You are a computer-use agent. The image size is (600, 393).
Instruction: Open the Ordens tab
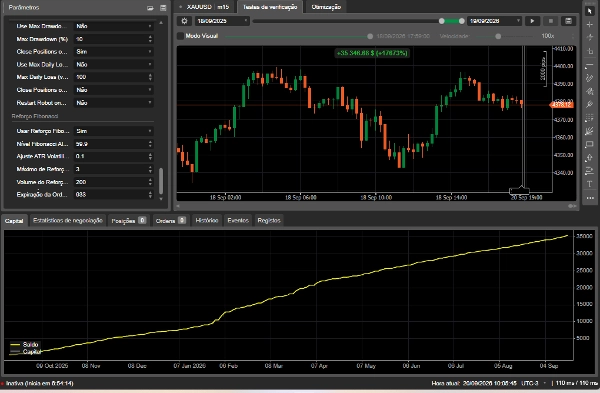171,220
